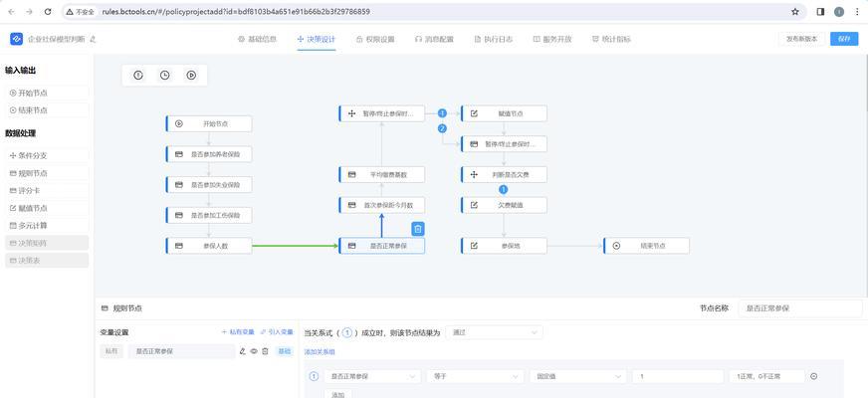Select 条件分支 in the left palette
The image size is (868, 398).
click(48, 155)
